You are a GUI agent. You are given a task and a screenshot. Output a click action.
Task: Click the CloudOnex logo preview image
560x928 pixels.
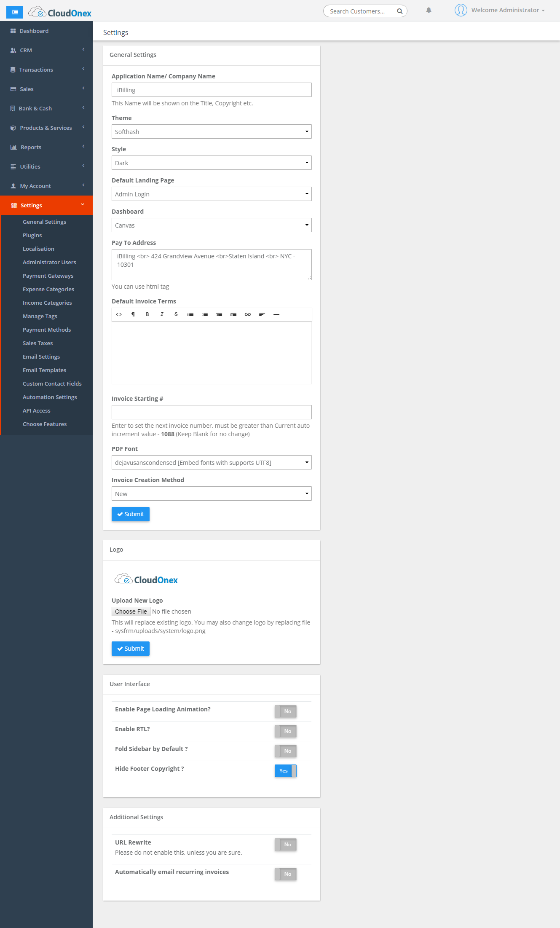coord(146,579)
